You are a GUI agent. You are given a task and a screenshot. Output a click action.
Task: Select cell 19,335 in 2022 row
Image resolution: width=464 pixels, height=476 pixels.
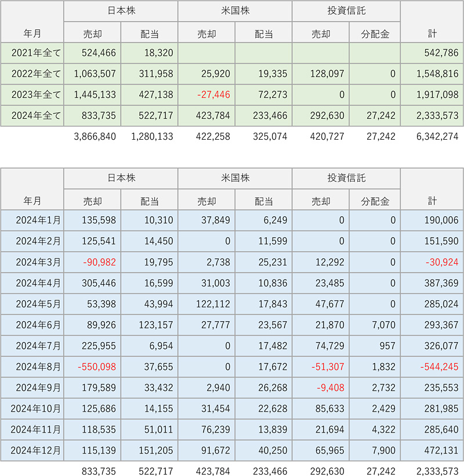(273, 74)
